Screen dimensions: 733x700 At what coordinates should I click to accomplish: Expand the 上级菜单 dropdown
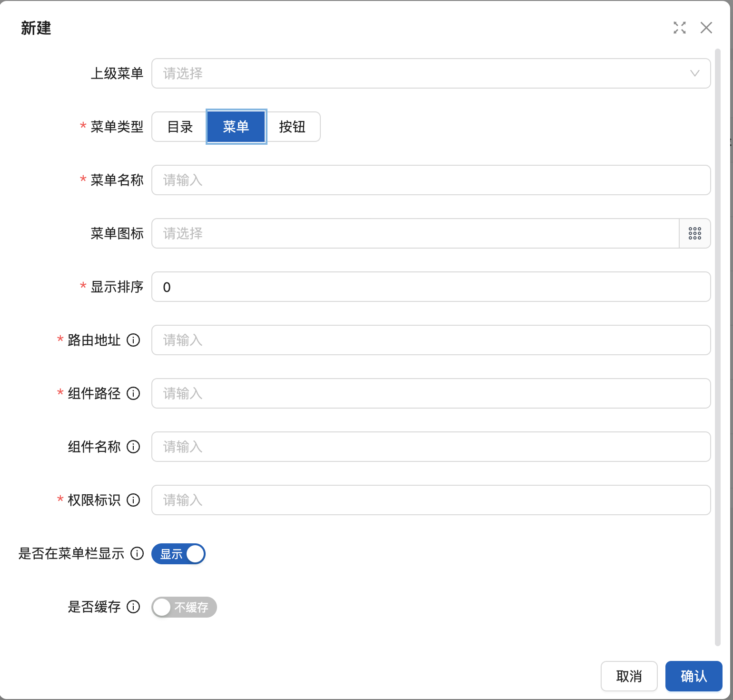point(431,73)
